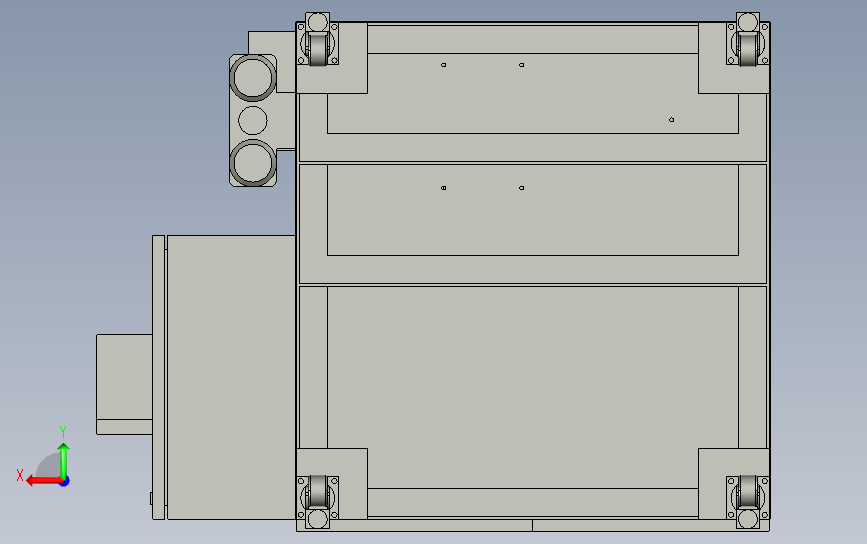The image size is (867, 544).
Task: Select the bottom-left corner mounting plate
Action: (351, 464)
